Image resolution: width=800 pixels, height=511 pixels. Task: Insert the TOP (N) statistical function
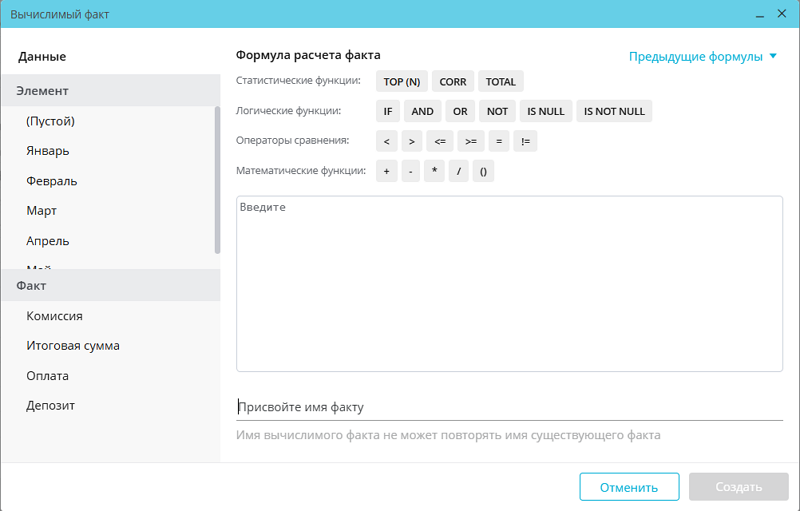point(401,82)
